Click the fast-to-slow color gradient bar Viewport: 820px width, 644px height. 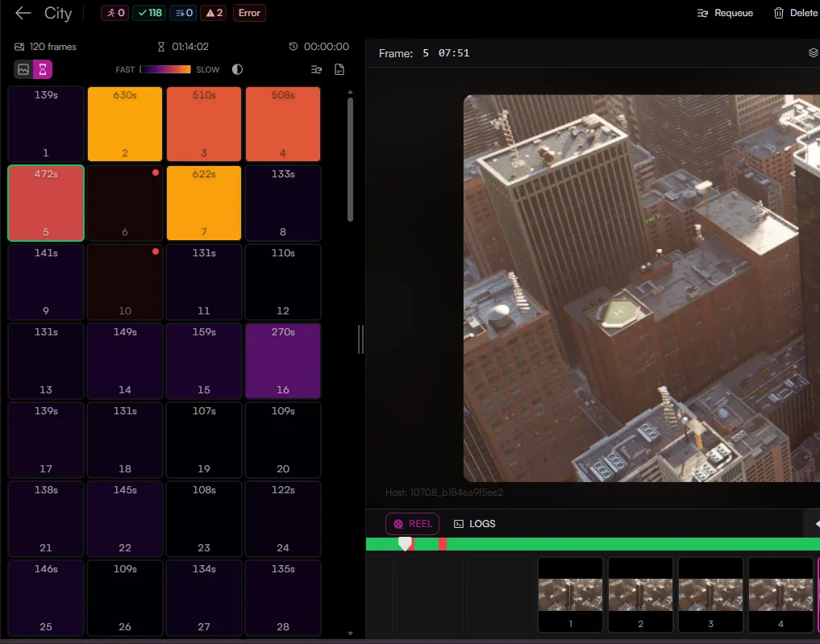165,69
